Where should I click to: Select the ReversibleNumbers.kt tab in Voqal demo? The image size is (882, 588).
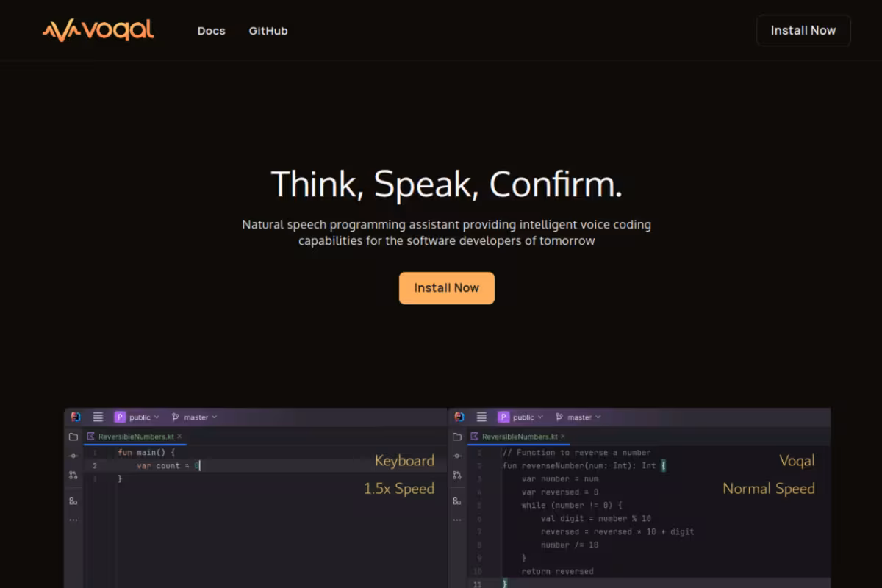(520, 437)
